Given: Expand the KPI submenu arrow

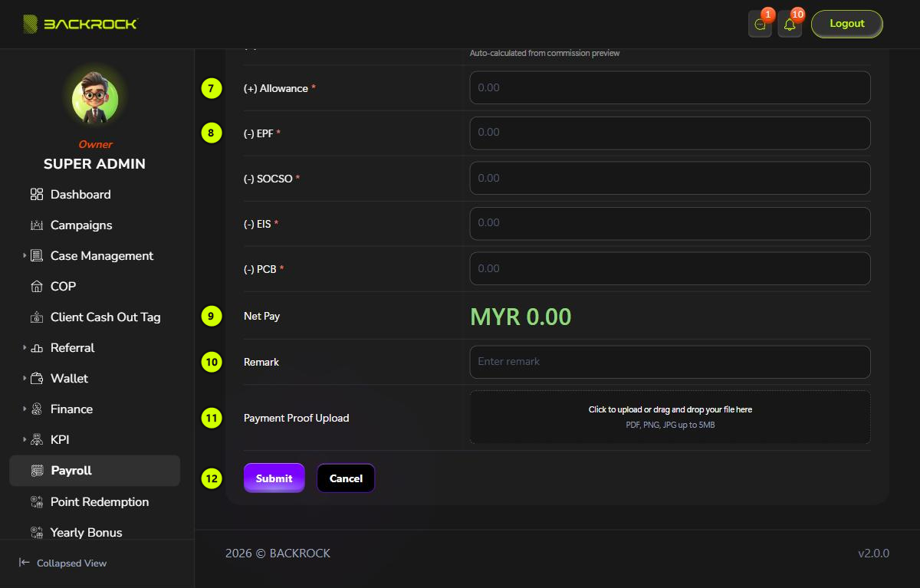Looking at the screenshot, I should [25, 440].
